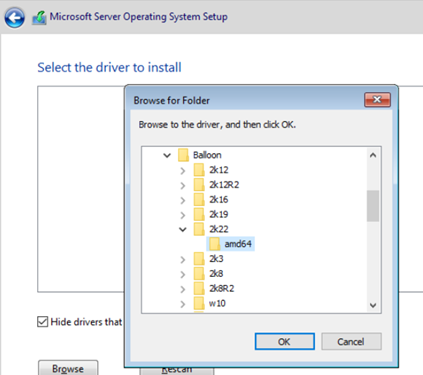Screen dimensions: 423x375
Task: Select the 2k8R2 folder name
Action: pyautogui.click(x=222, y=289)
